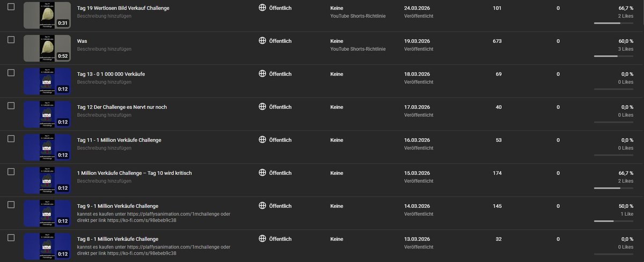Image resolution: width=644 pixels, height=262 pixels.
Task: Change 'Öffentlich' visibility of Tag 9 video
Action: (280, 206)
